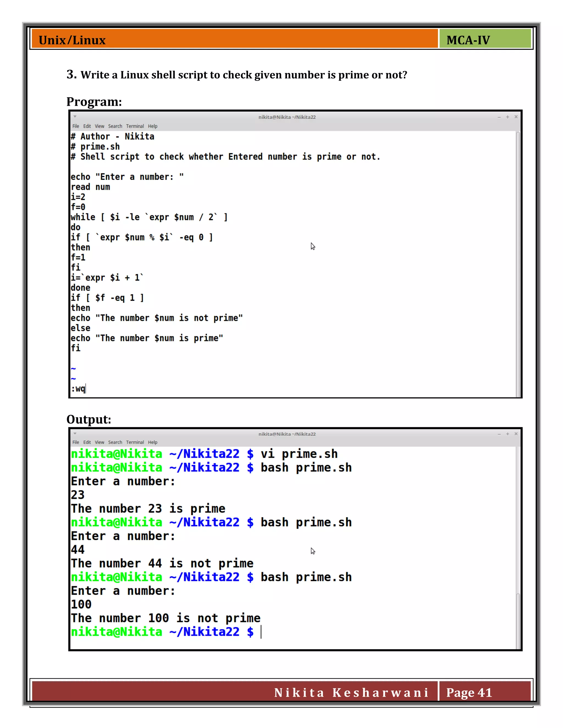This screenshot has height=728, width=563.
Task: Click the last empty shell prompt cursor
Action: point(261,632)
